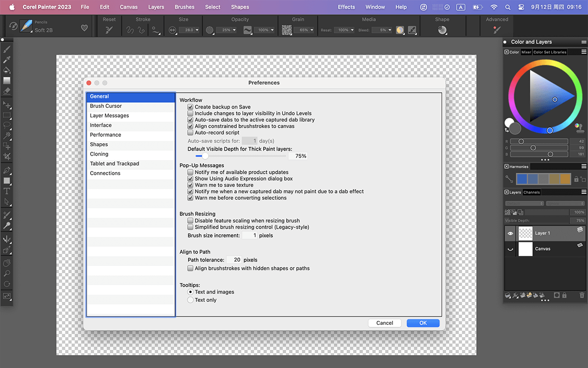Click the lock layer icon in Layers footer

564,295
